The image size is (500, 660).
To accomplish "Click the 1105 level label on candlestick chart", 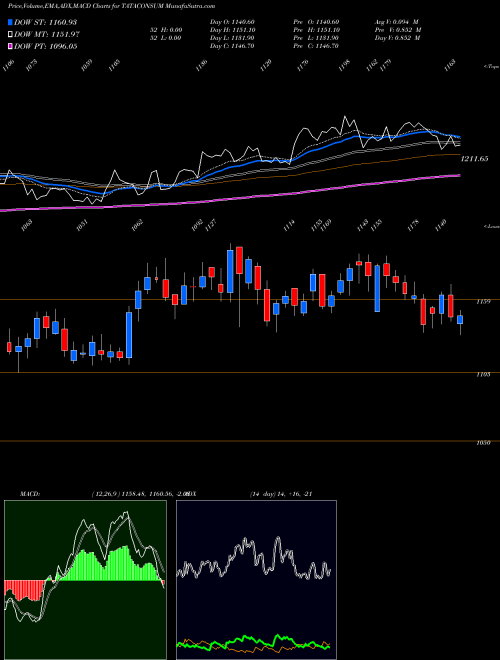I will (483, 374).
